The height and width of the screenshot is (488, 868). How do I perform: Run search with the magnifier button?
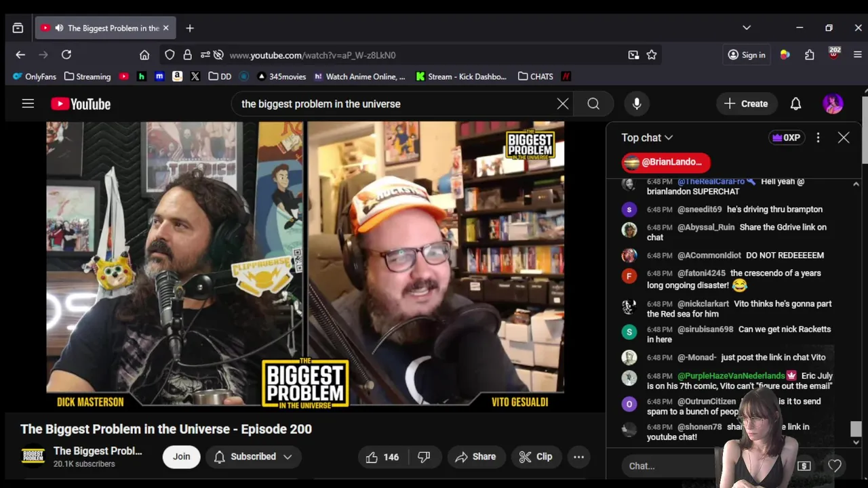pos(593,104)
